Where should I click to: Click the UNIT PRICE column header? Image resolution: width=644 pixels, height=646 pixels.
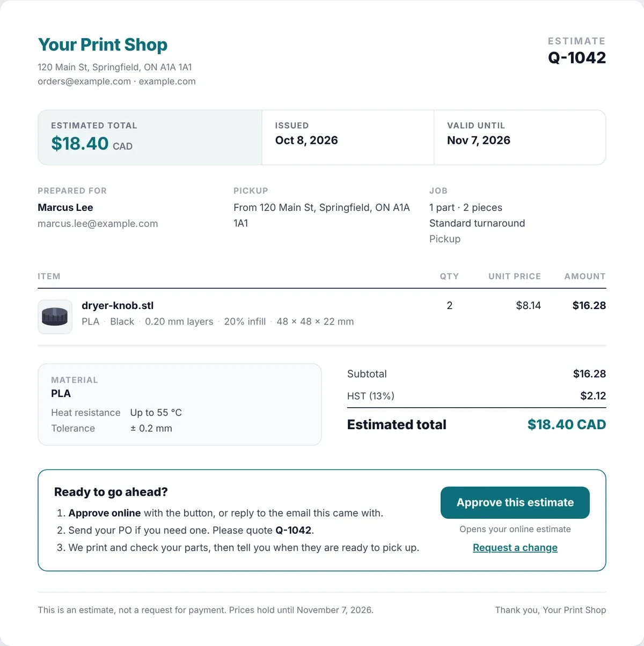coord(515,276)
